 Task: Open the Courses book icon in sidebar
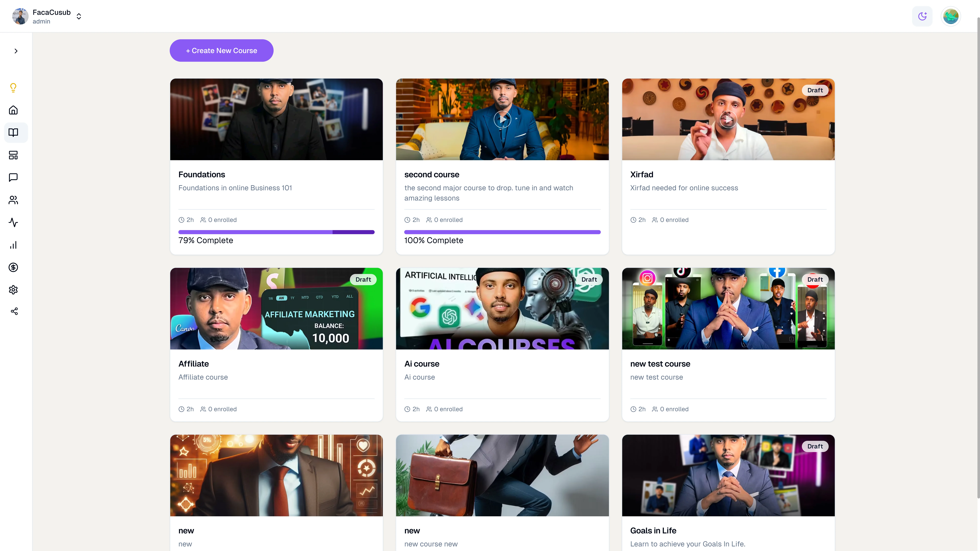[x=13, y=132]
